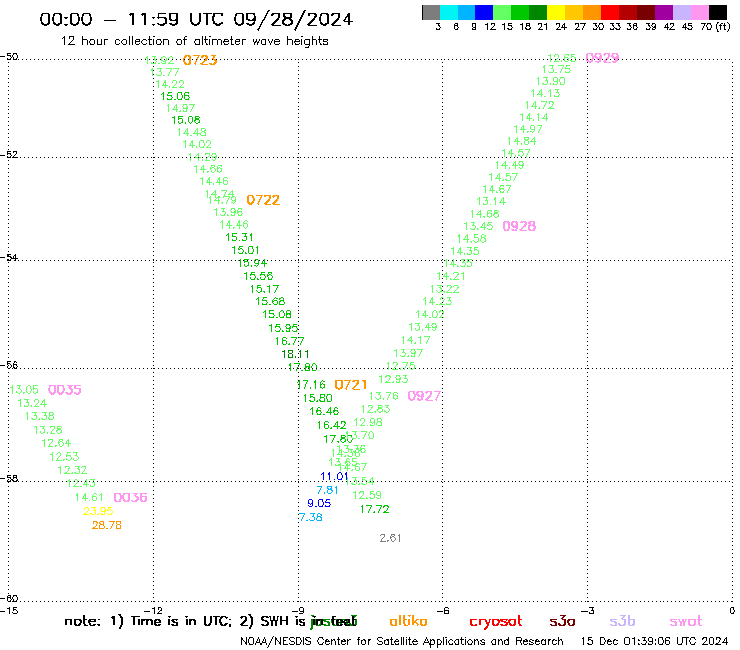
Task: Click the cryosat satellite legend label
Action: pos(496,621)
